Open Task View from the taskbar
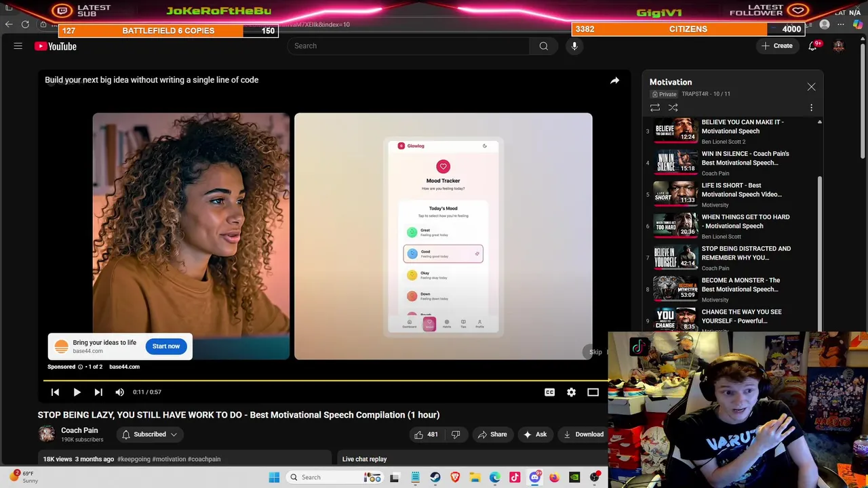Screen dimensions: 868x488 [x=395, y=477]
